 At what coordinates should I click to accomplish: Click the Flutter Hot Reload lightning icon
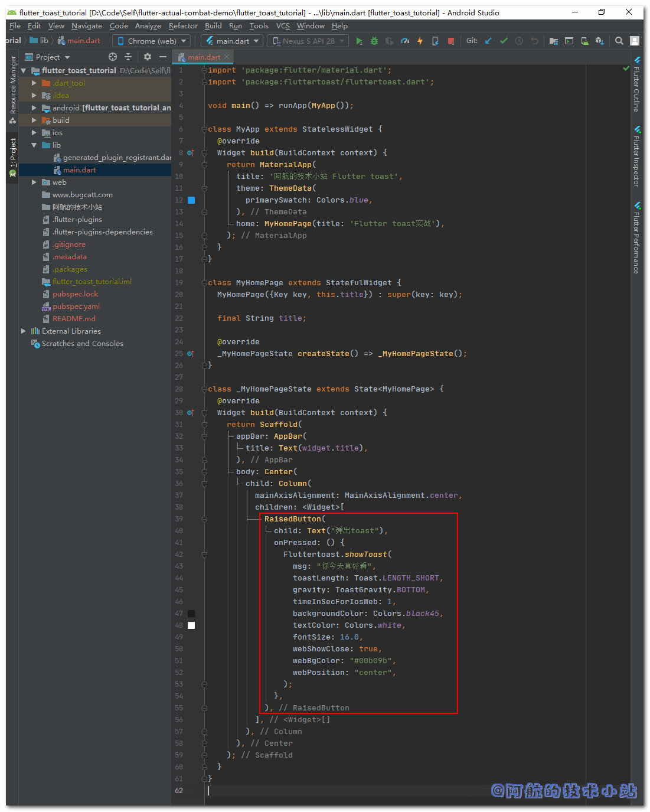(420, 41)
